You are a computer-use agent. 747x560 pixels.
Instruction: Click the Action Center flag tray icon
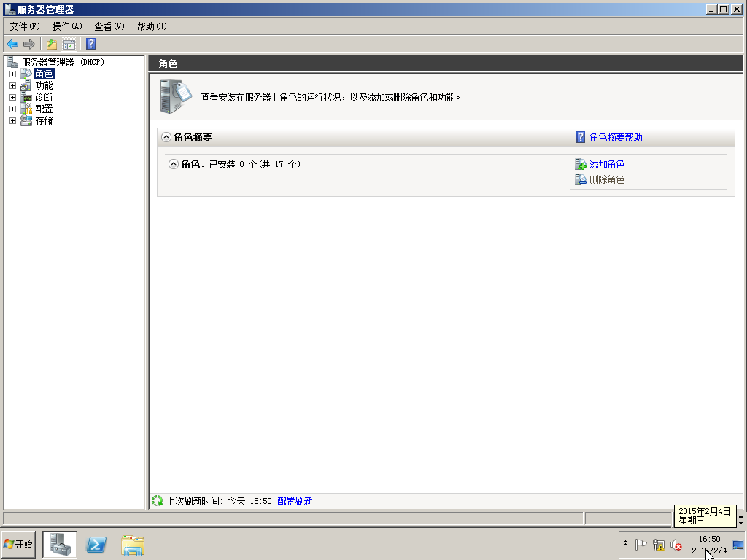tap(640, 544)
